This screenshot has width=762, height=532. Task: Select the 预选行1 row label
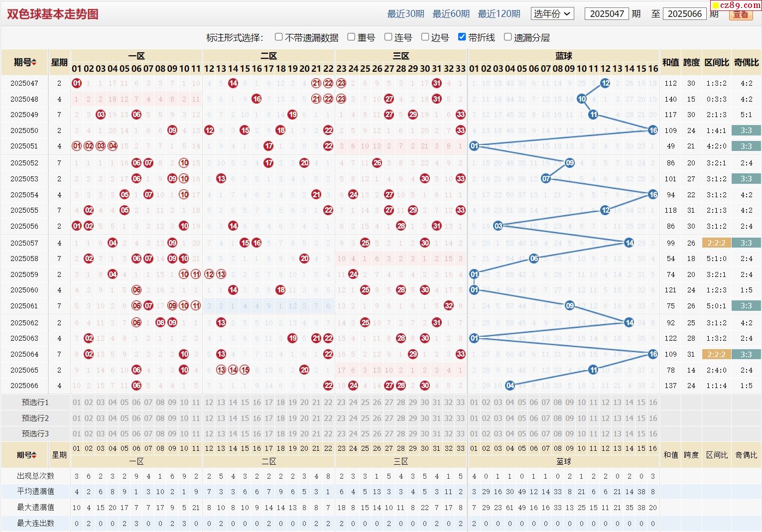(35, 402)
